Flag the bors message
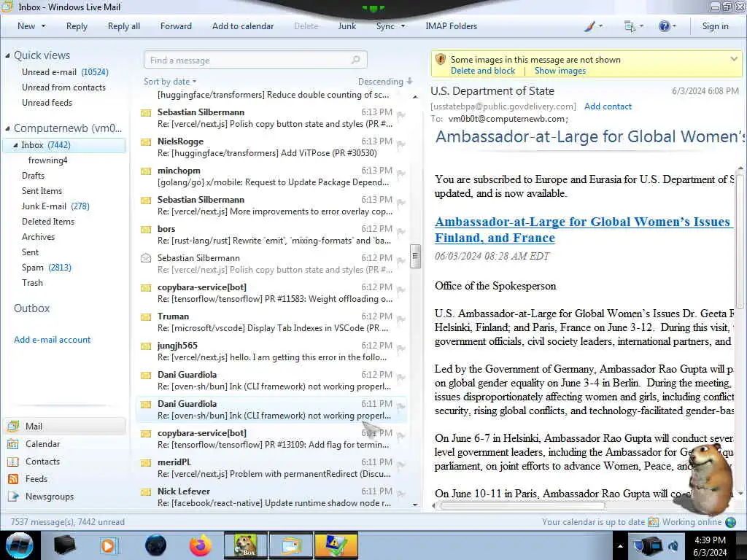This screenshot has width=747, height=560. point(401,231)
